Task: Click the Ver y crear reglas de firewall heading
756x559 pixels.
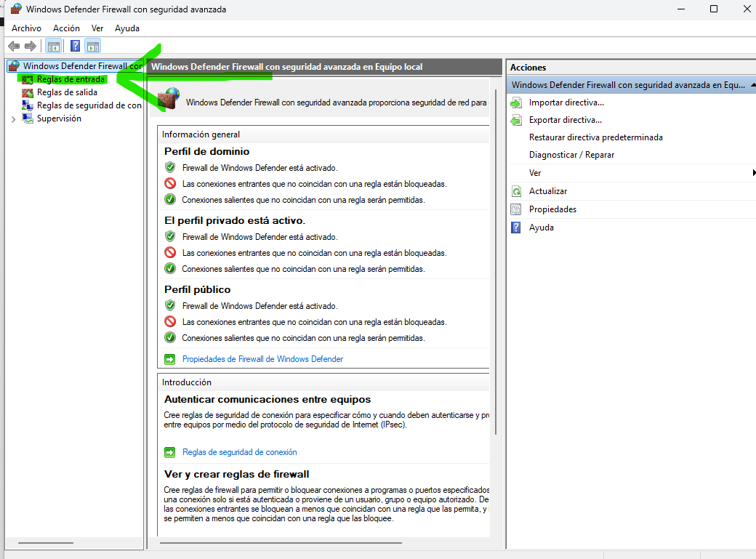Action: (x=237, y=475)
